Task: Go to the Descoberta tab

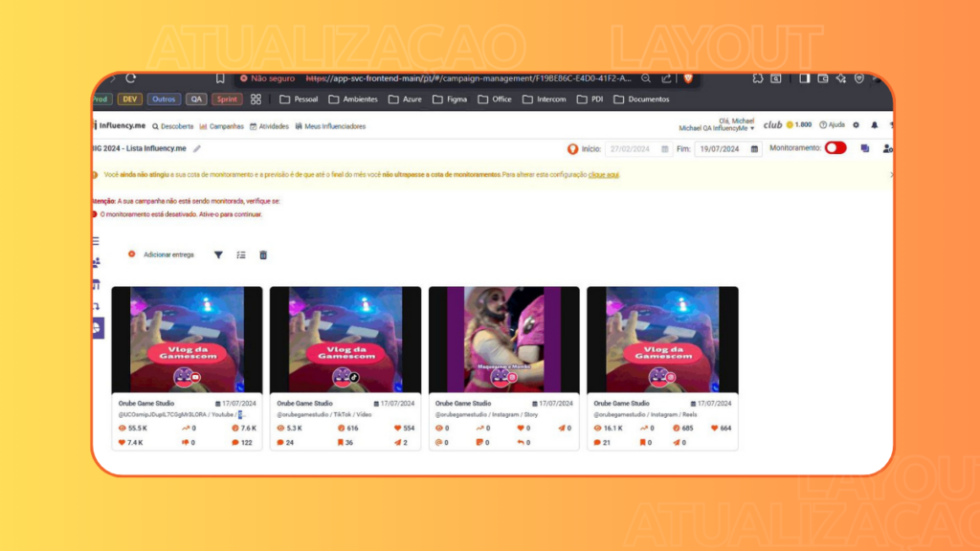Action: (x=173, y=126)
